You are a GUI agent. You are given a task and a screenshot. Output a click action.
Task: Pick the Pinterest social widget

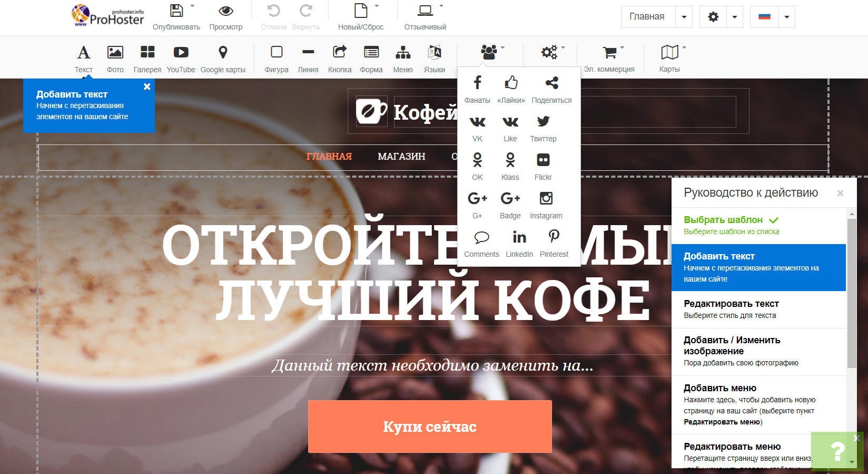(x=554, y=243)
